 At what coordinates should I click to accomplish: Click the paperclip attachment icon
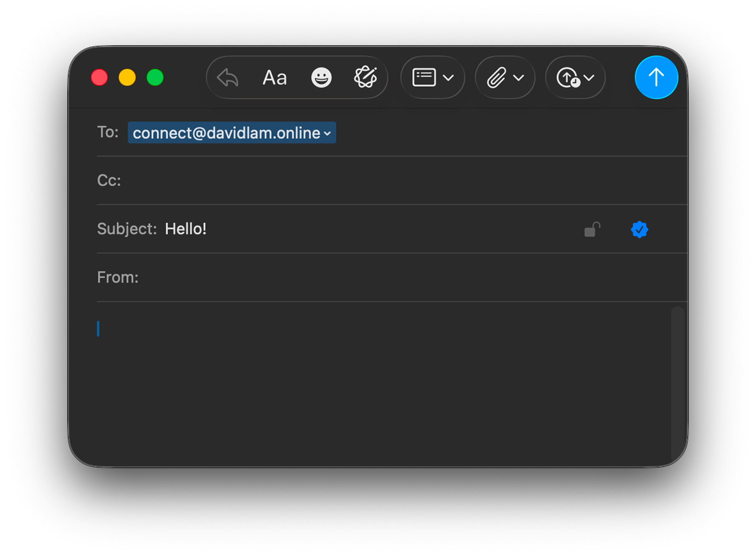click(x=496, y=78)
